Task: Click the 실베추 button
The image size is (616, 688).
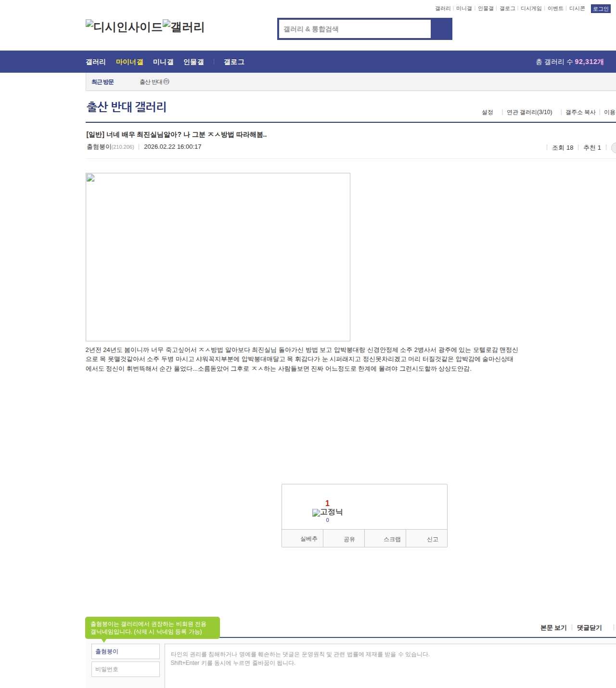Action: [308, 539]
